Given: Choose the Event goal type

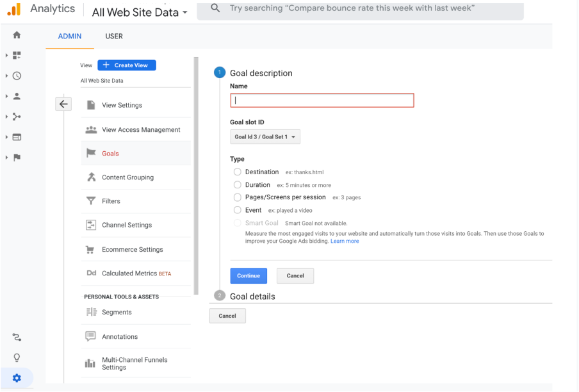Looking at the screenshot, I should click(x=238, y=210).
